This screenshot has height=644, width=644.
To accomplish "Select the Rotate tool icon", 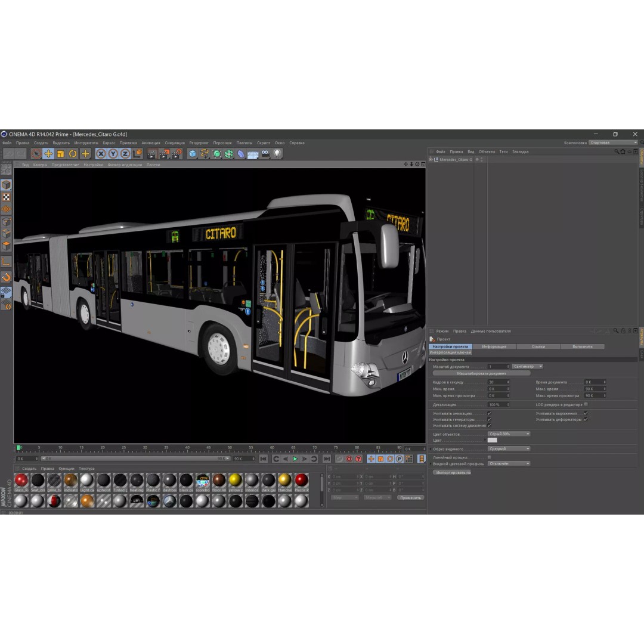I will pos(73,154).
